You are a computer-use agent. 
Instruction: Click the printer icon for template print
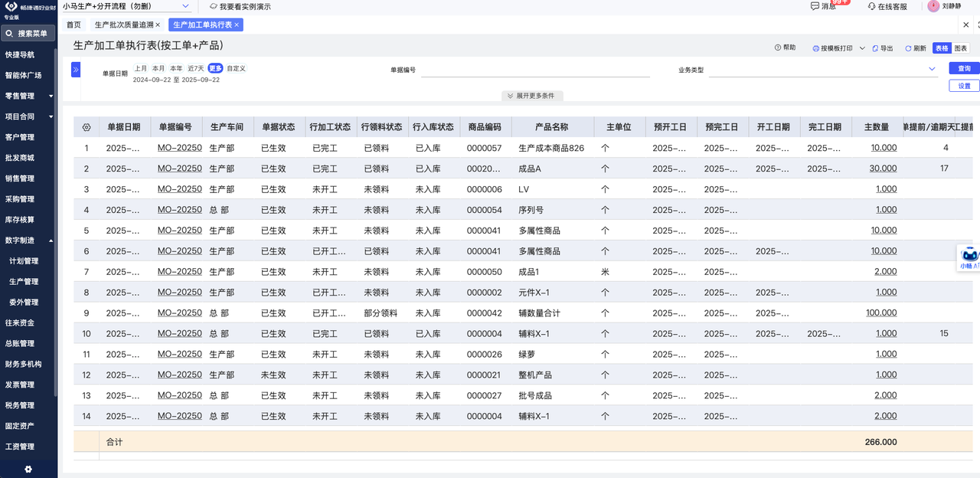(x=816, y=48)
